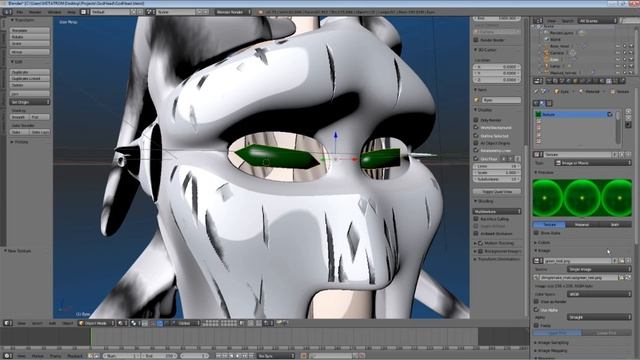Image resolution: width=640 pixels, height=360 pixels.
Task: Switch preview to Material tab
Action: (x=582, y=224)
